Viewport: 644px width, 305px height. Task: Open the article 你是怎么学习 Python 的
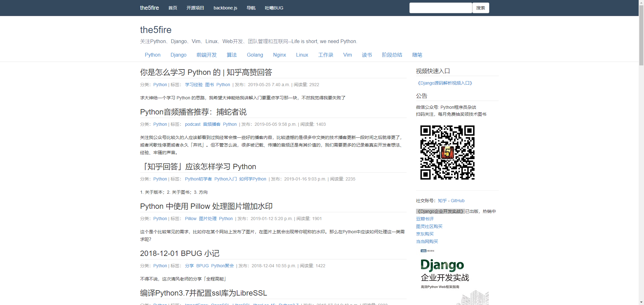pyautogui.click(x=206, y=72)
